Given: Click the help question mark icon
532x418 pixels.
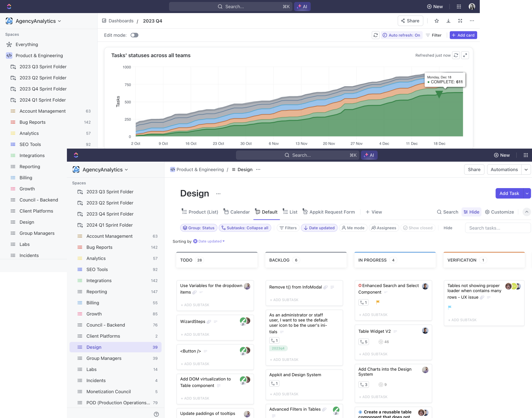Looking at the screenshot, I should [156, 414].
